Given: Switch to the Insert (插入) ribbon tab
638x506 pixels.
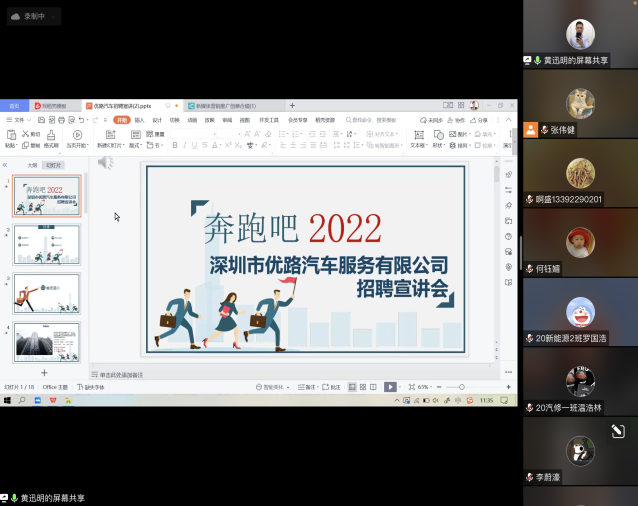Looking at the screenshot, I should 139,120.
